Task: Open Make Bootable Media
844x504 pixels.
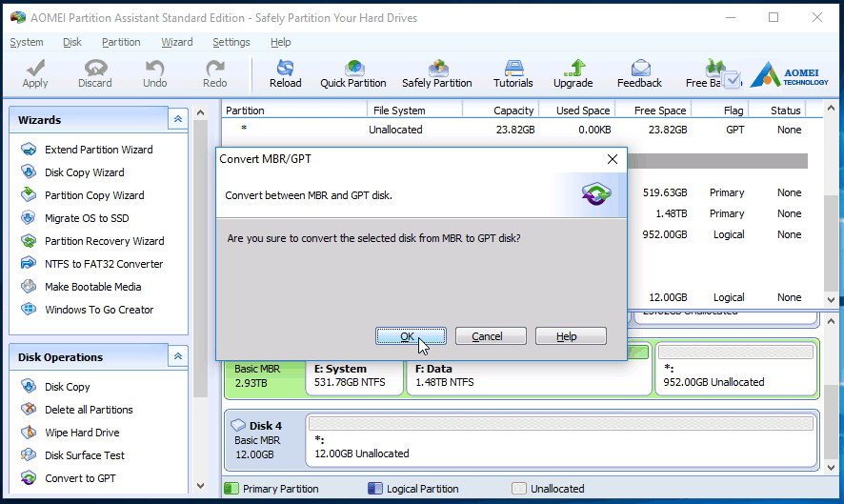Action: tap(92, 287)
